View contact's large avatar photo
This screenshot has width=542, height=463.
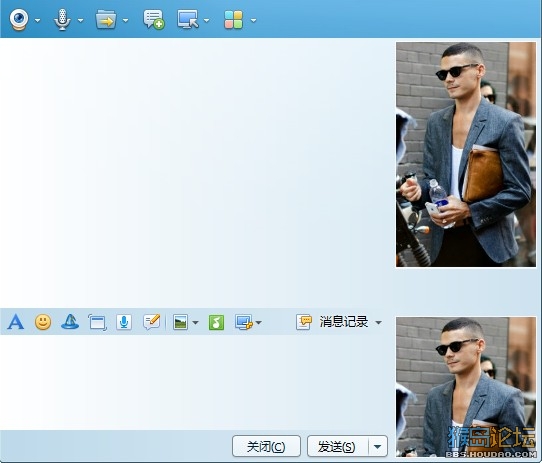[466, 154]
